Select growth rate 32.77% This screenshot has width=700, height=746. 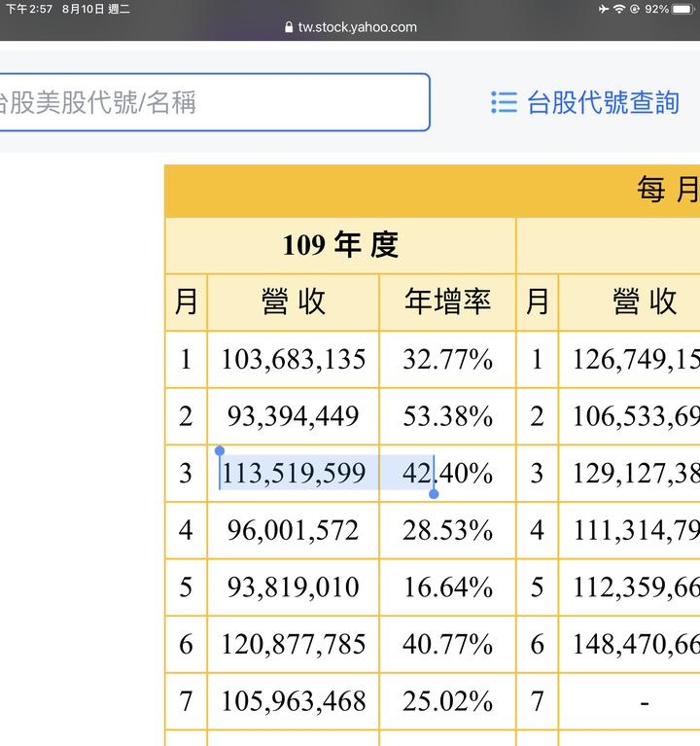point(447,359)
